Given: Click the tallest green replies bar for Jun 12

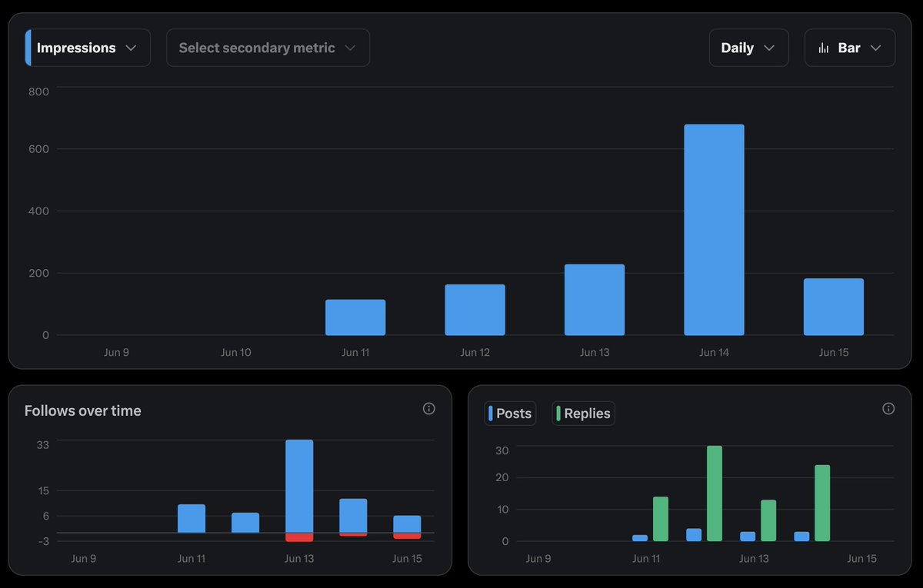Looking at the screenshot, I should [715, 493].
